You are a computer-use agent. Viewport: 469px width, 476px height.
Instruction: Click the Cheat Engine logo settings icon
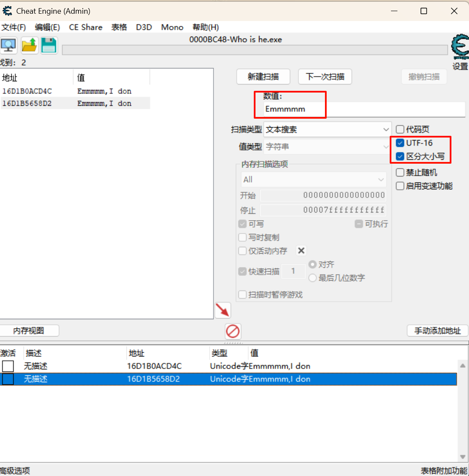(x=460, y=46)
